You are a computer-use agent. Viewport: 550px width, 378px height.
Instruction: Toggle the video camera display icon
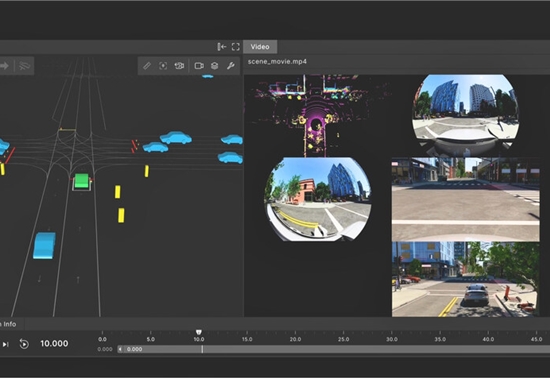click(199, 66)
